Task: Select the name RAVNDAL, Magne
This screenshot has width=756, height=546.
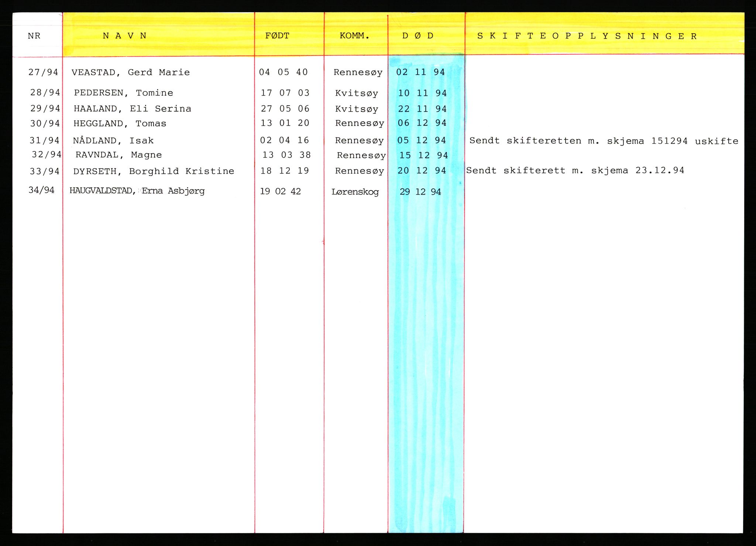Action: (x=118, y=155)
